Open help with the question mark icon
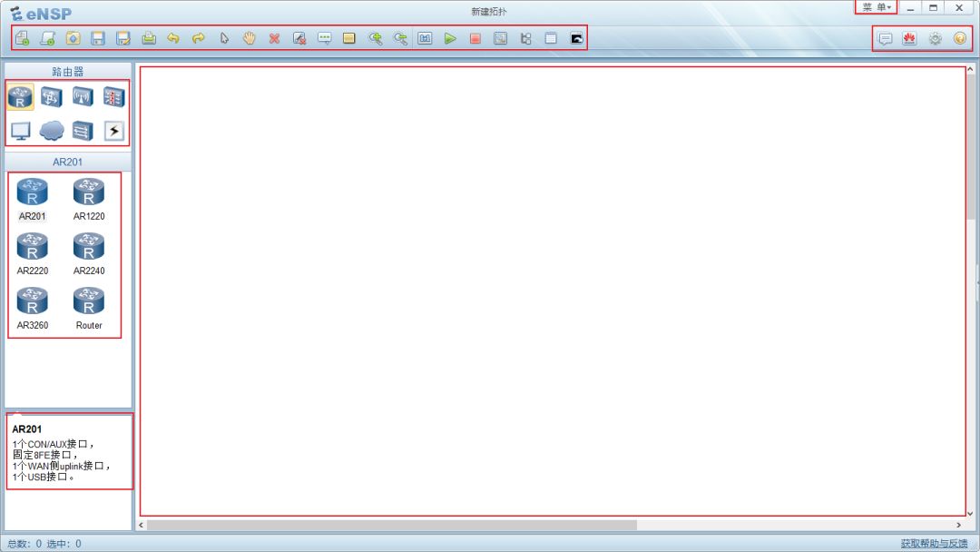980x552 pixels. click(x=960, y=38)
